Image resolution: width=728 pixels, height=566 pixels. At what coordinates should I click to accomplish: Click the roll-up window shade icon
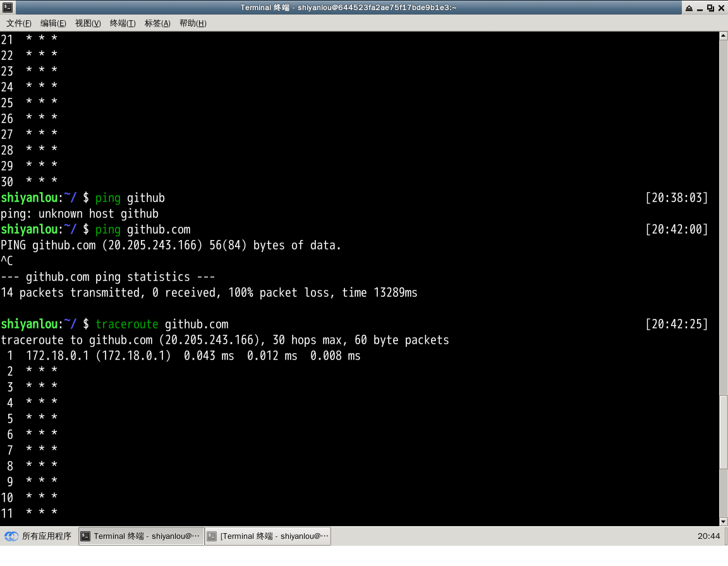[x=688, y=8]
